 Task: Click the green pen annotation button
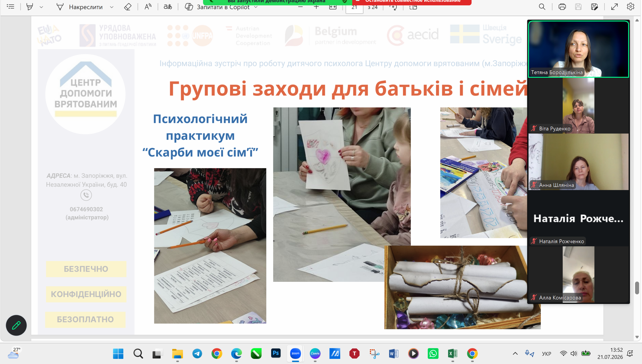tap(16, 325)
